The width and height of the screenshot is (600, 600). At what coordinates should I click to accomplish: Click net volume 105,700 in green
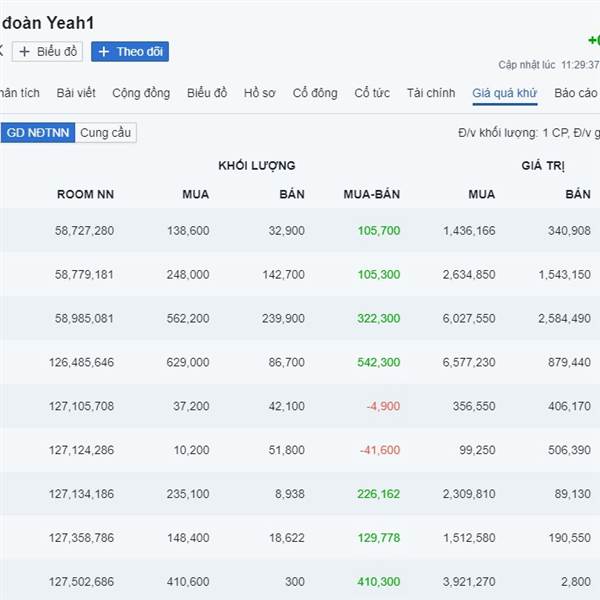coord(379,231)
